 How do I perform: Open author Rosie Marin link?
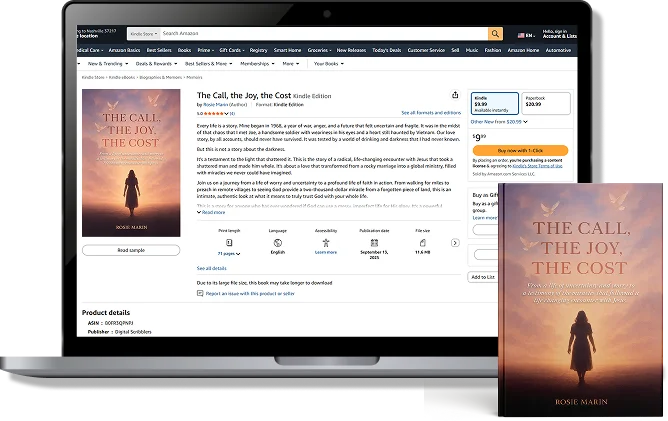click(216, 105)
